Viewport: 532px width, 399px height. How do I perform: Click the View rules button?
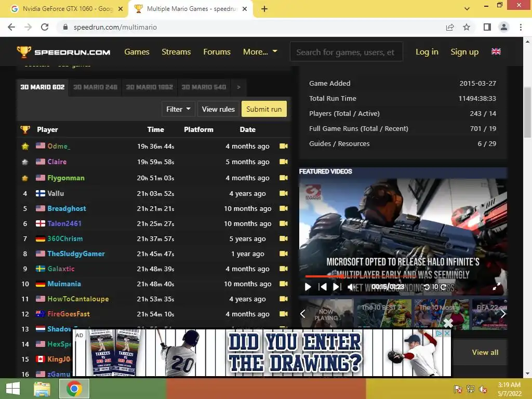pyautogui.click(x=218, y=109)
